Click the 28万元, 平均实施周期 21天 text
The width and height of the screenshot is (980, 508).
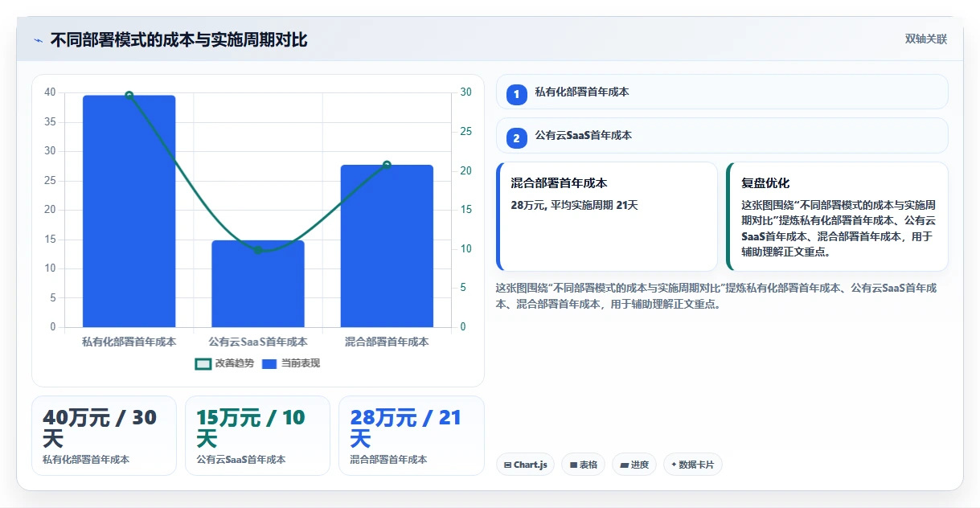(574, 205)
